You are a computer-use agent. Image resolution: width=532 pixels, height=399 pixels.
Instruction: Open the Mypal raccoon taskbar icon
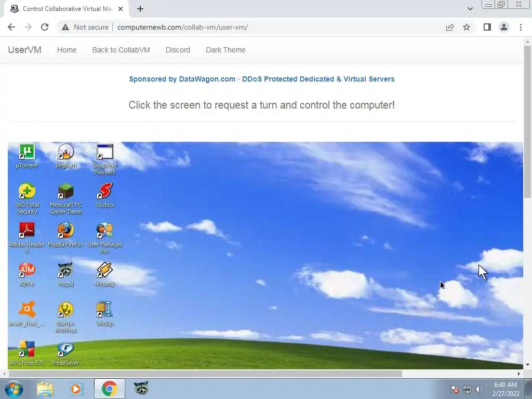pyautogui.click(x=141, y=389)
